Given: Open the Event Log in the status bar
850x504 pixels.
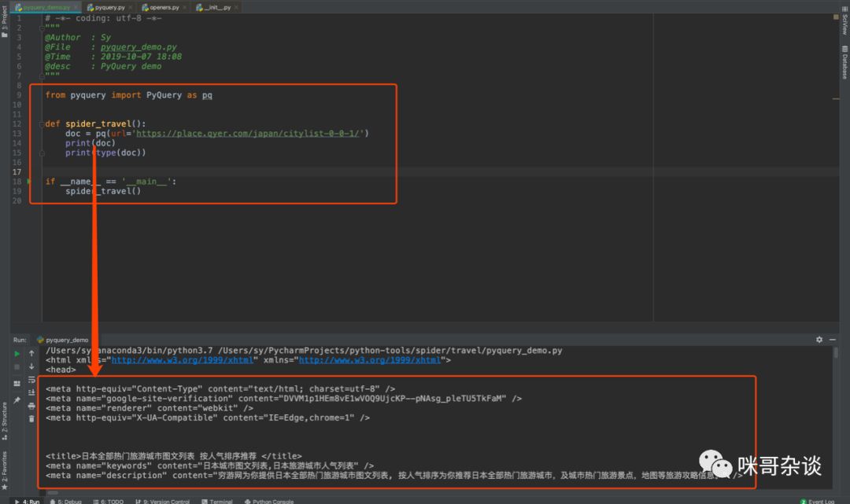Looking at the screenshot, I should [818, 502].
